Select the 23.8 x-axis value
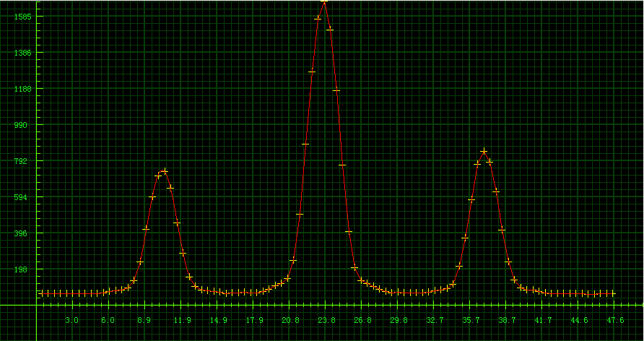 click(x=327, y=321)
